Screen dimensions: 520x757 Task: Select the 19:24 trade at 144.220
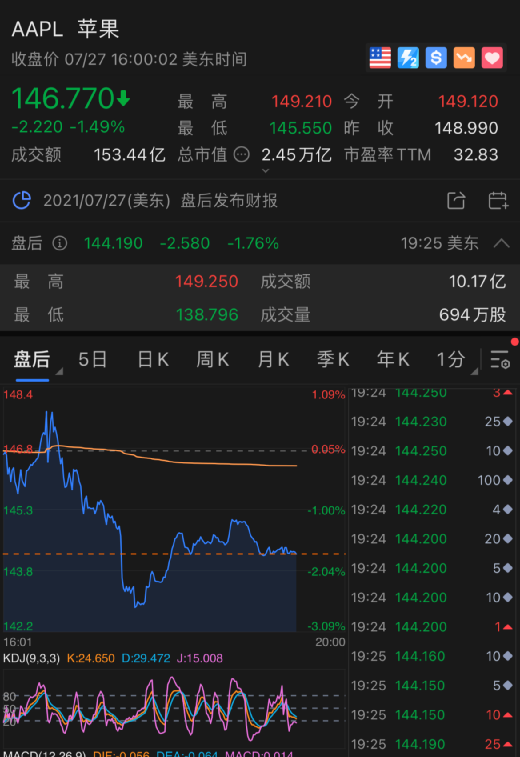coord(431,509)
